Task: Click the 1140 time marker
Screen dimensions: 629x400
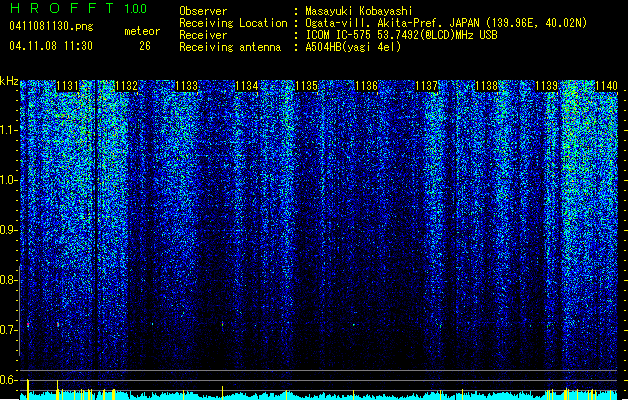Action: point(606,86)
